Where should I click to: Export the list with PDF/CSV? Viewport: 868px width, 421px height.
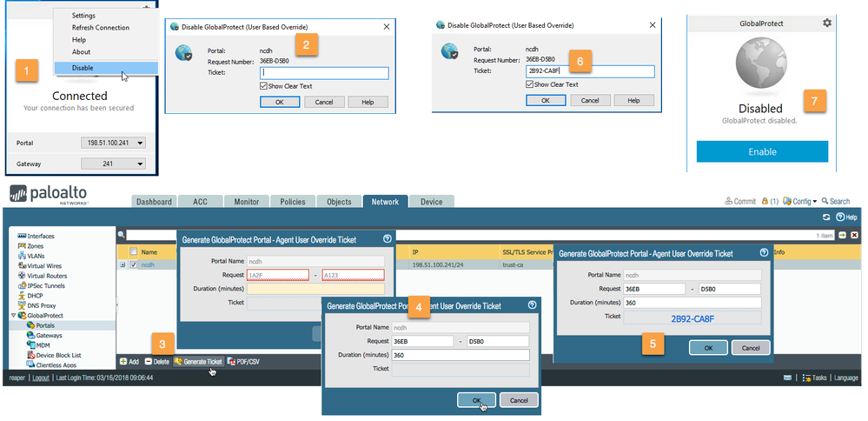(x=243, y=362)
